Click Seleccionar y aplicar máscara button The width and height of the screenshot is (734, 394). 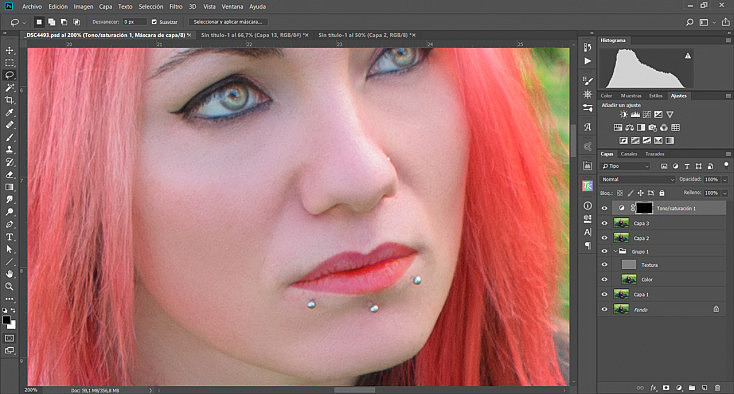(228, 22)
